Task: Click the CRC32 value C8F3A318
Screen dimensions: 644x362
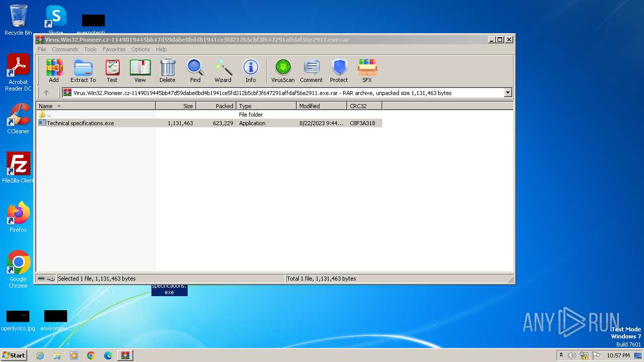Action: (x=362, y=123)
